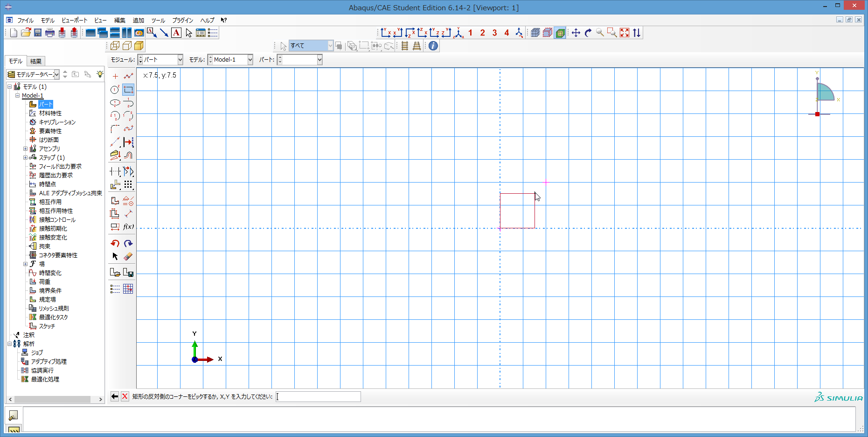The width and height of the screenshot is (868, 437).
Task: Select the construction line tool
Action: tap(115, 142)
